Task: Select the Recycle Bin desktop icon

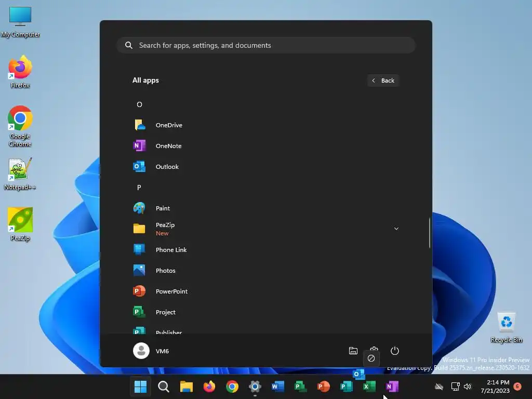Action: [x=507, y=327]
